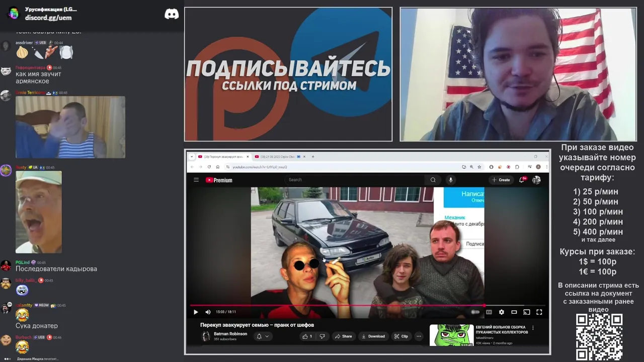Click the discord.gg/uem server link

pyautogui.click(x=48, y=18)
